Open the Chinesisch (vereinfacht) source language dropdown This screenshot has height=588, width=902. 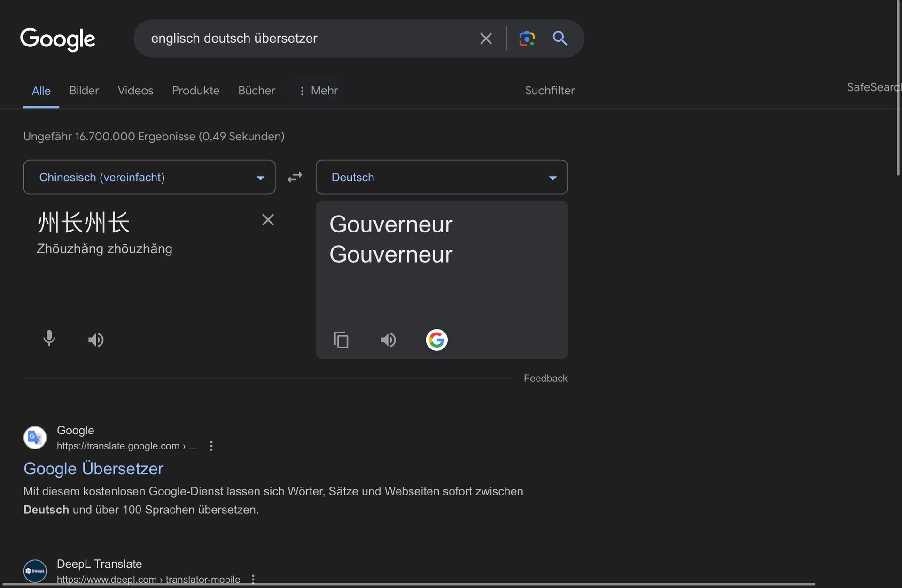149,177
